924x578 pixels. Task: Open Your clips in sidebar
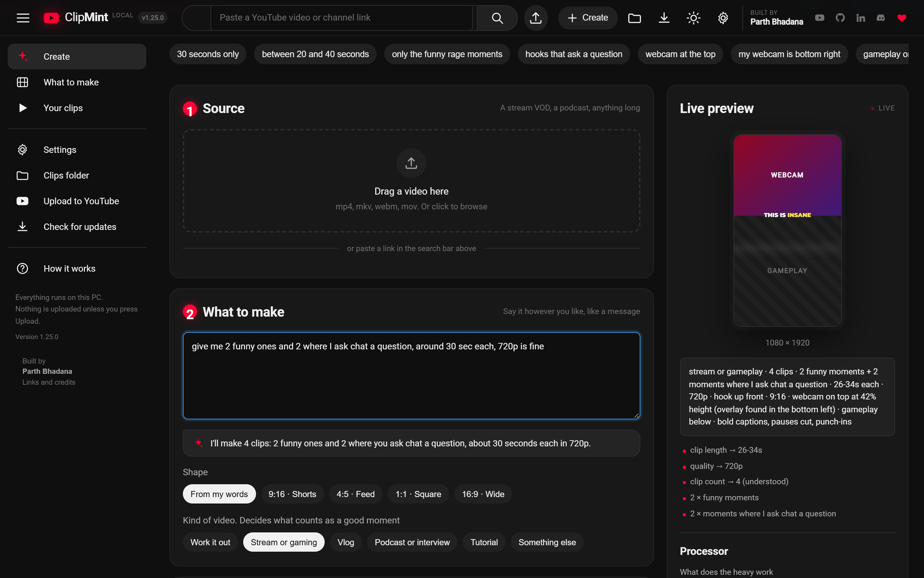tap(77, 108)
